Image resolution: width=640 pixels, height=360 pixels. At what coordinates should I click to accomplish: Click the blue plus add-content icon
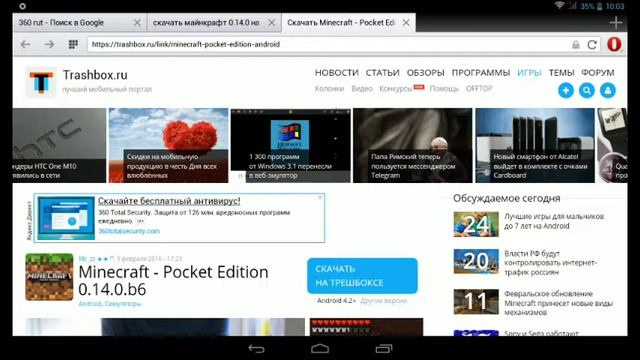click(566, 90)
